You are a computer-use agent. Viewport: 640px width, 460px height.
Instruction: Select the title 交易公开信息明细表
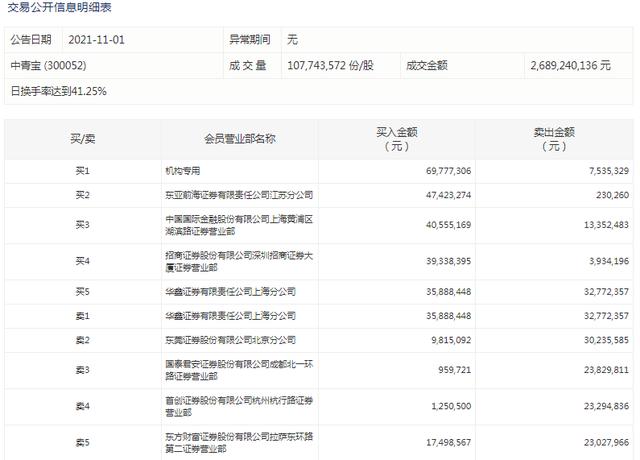59,7
